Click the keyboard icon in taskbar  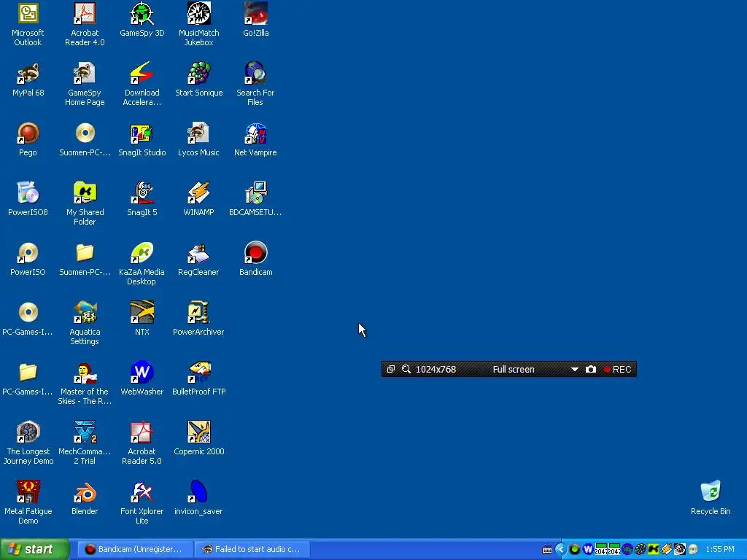[x=547, y=550]
